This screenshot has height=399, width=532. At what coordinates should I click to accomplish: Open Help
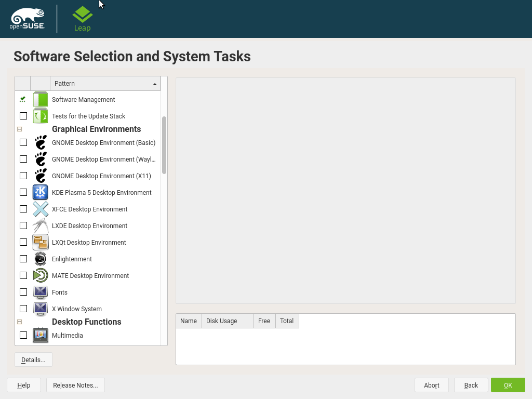pyautogui.click(x=24, y=385)
